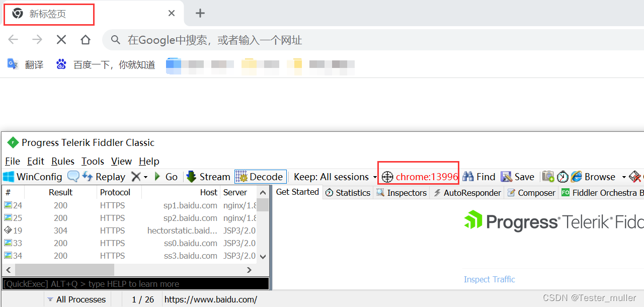This screenshot has height=307, width=644.
Task: Click the image icon of session 24
Action: pyautogui.click(x=8, y=205)
